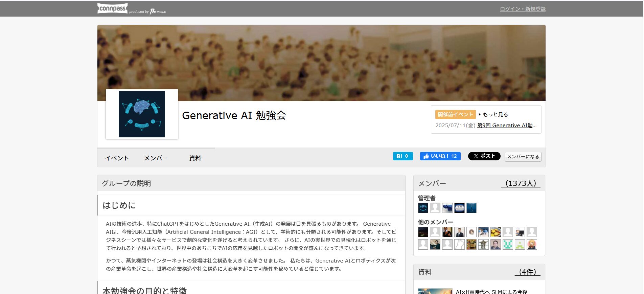Click the Facebook いいね! like button
This screenshot has height=294, width=644.
tap(440, 156)
